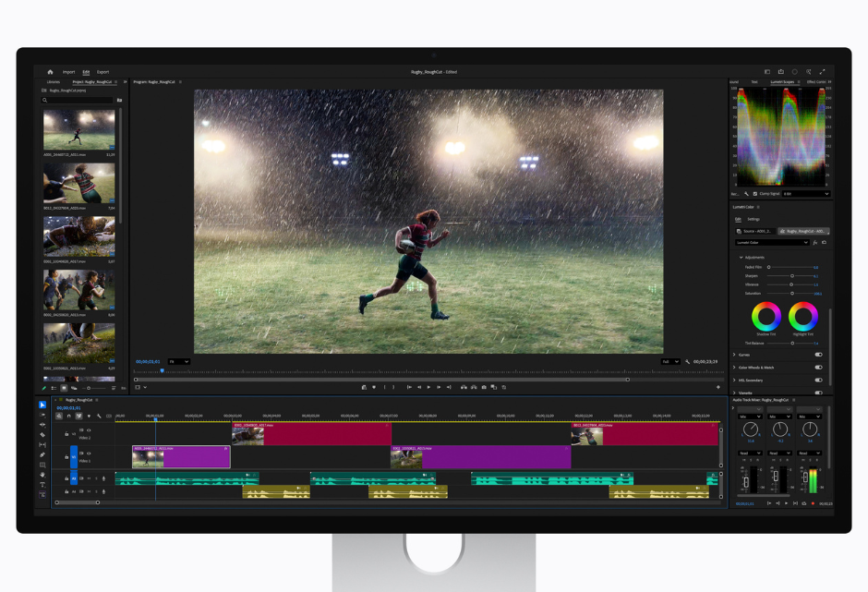Expand the Curves section
This screenshot has height=592, width=868.
pos(735,355)
